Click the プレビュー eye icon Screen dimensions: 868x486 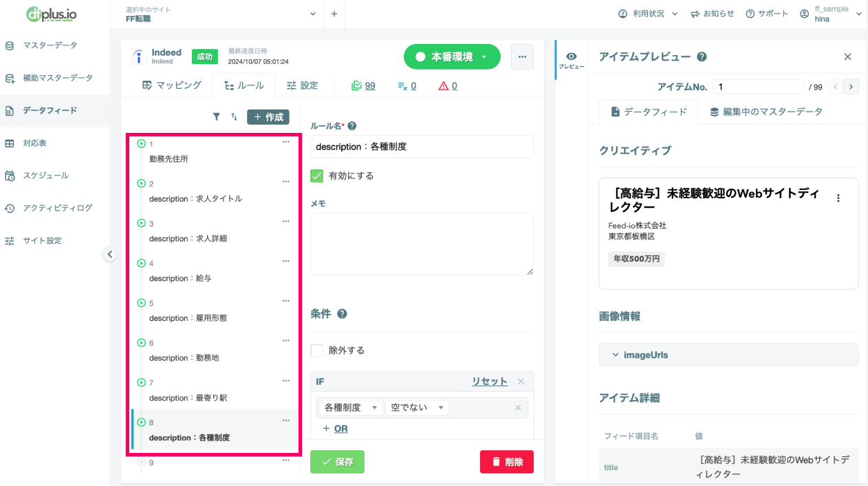tap(571, 60)
